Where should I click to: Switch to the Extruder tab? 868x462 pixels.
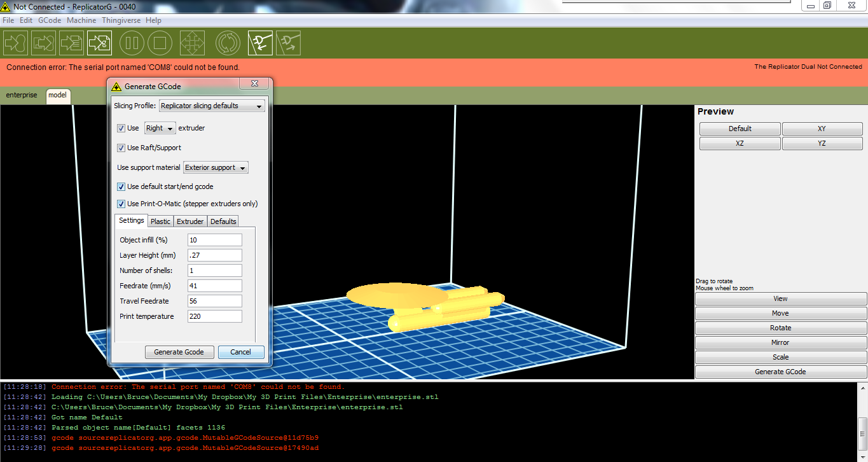pyautogui.click(x=190, y=221)
